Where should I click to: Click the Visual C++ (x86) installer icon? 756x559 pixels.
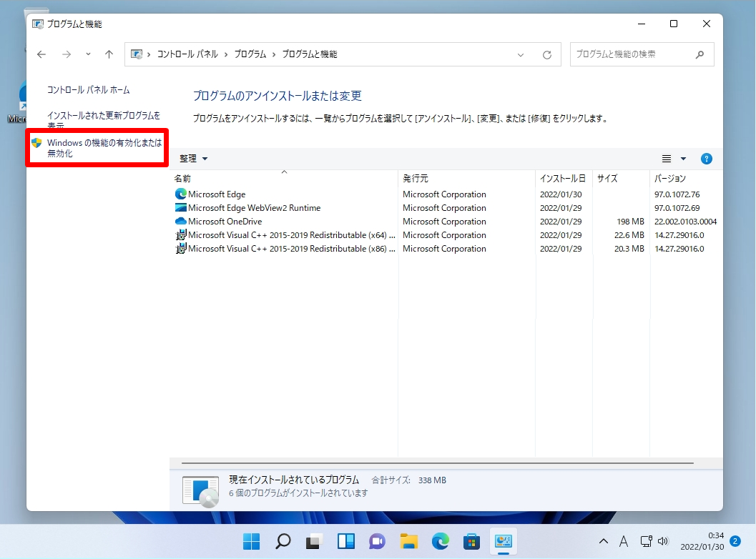coord(181,248)
